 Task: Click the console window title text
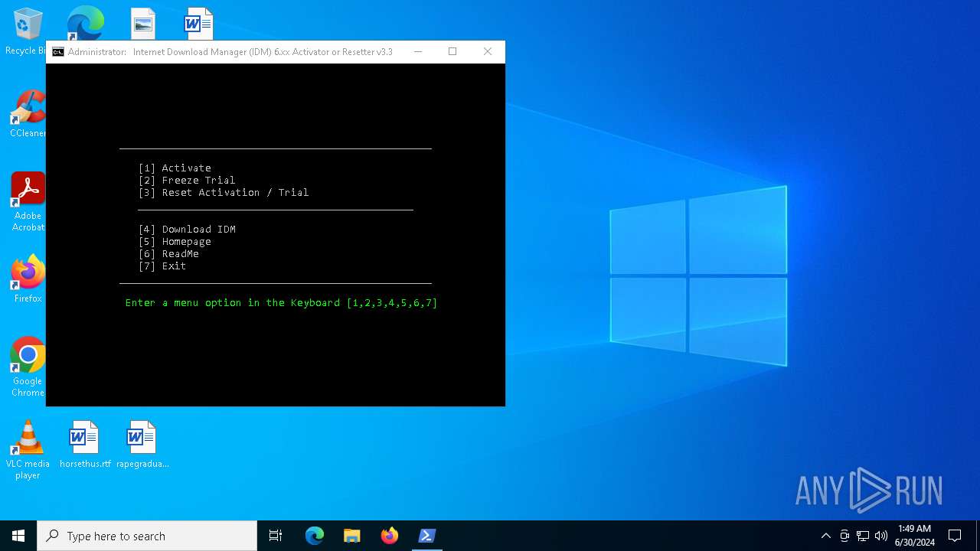230,52
